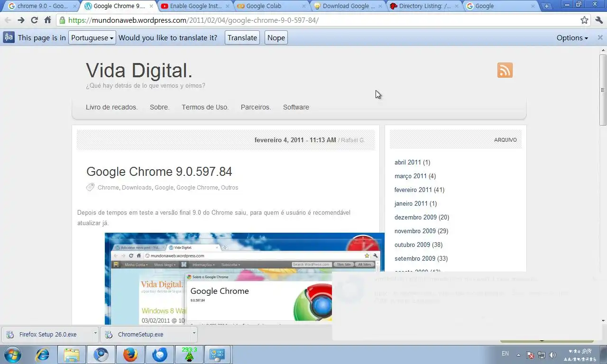Open Firefox from the taskbar
Image resolution: width=607 pixels, height=364 pixels.
point(130,355)
